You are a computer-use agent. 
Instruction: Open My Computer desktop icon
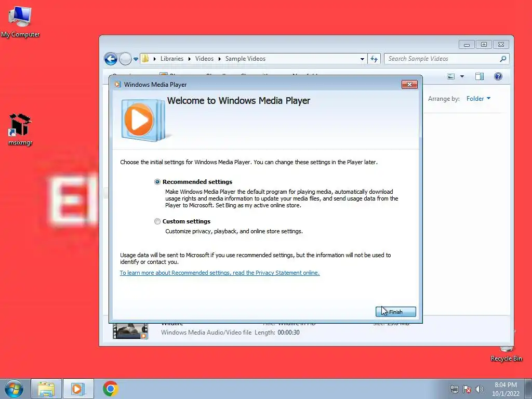click(20, 22)
